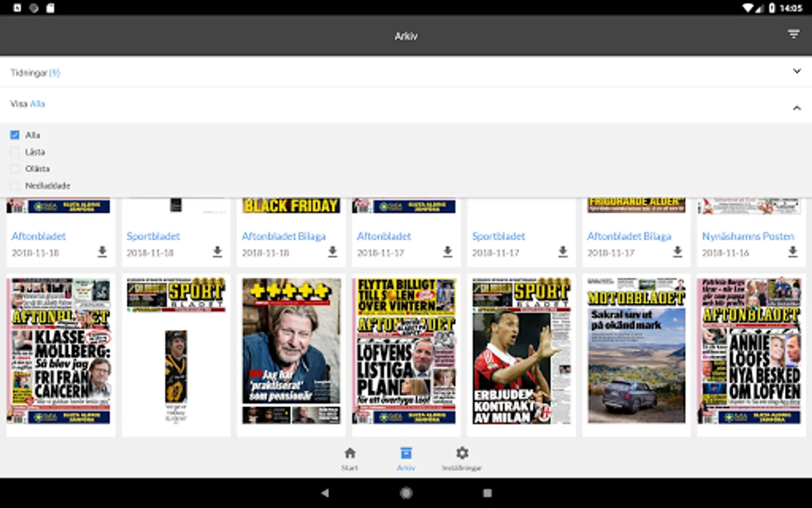
Task: Tap Android home navigation button
Action: pos(406,493)
